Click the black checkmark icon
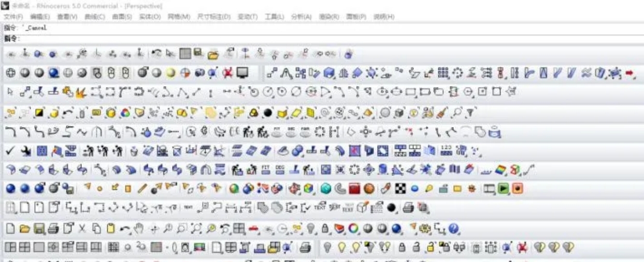 click(x=10, y=151)
